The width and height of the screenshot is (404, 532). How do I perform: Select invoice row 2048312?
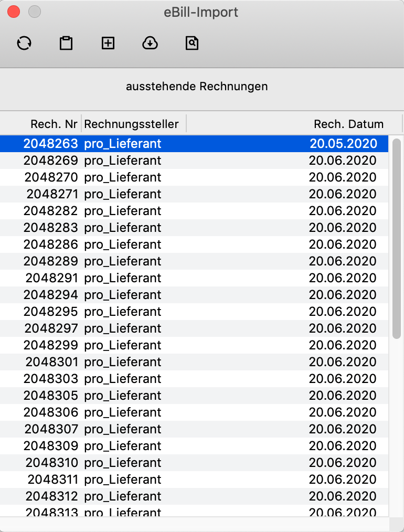[194, 496]
